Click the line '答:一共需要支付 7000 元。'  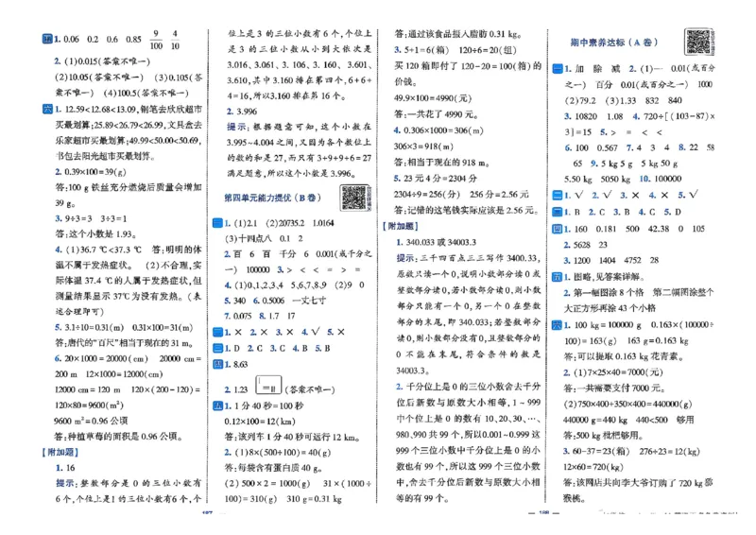pos(615,388)
